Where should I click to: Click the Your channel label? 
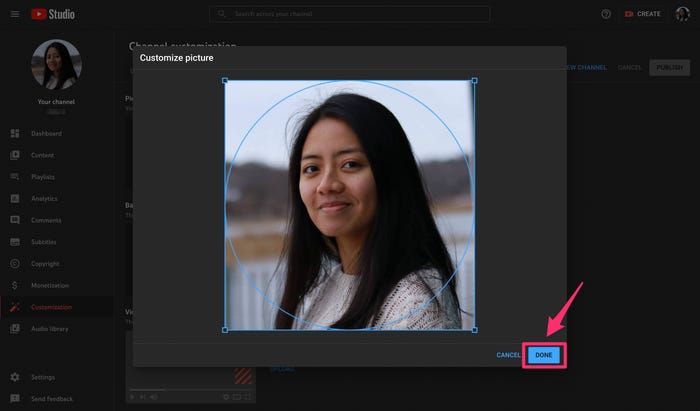[x=56, y=102]
